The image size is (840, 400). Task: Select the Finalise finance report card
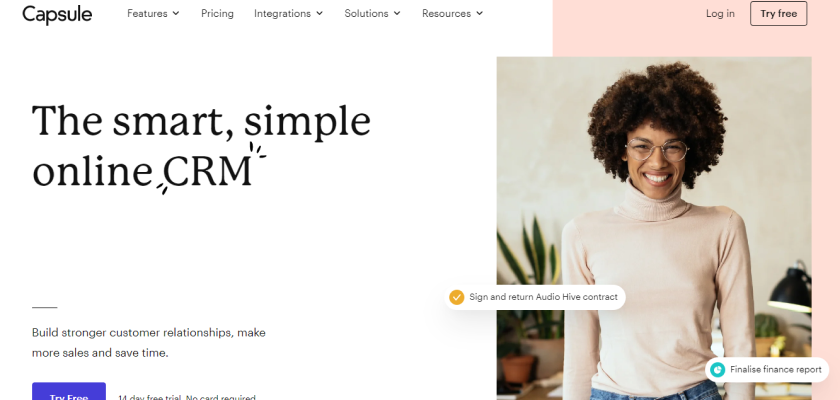coord(767,369)
